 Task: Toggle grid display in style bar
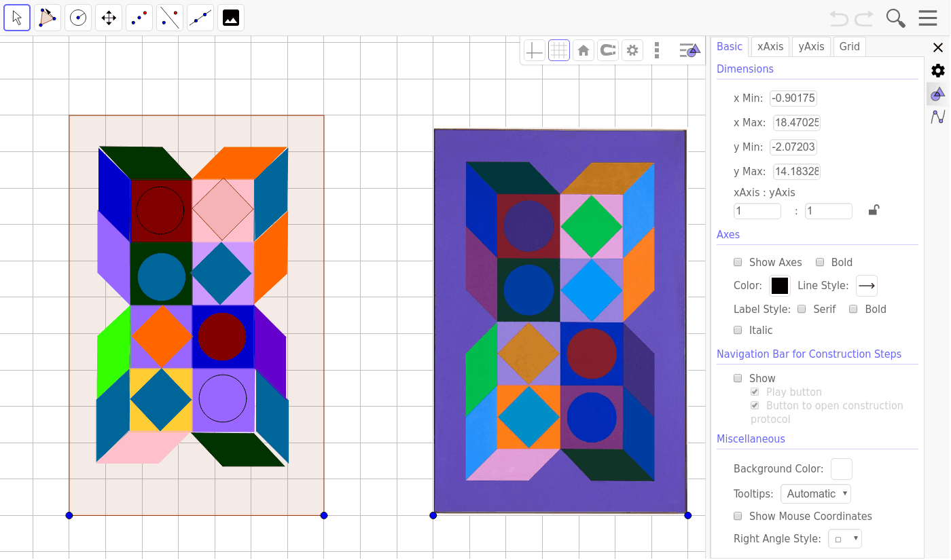coord(559,50)
